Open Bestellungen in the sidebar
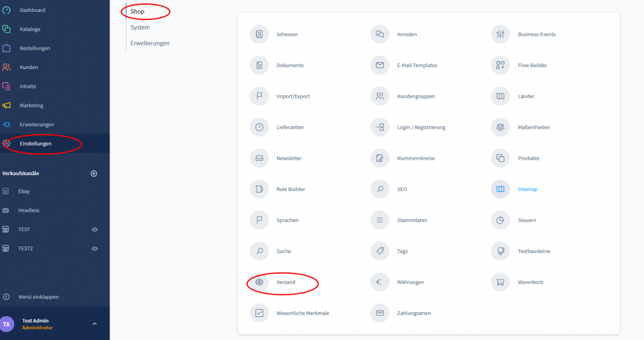The width and height of the screenshot is (644, 340). (35, 48)
